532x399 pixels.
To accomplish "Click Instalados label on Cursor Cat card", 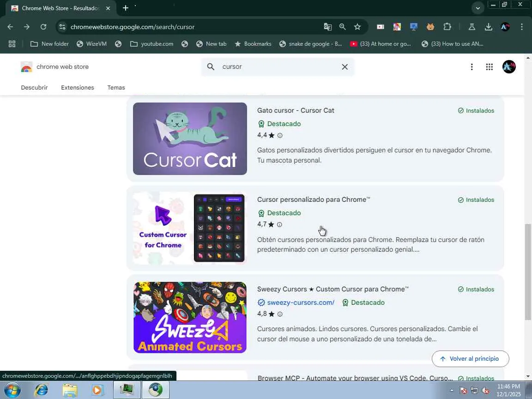I will (476, 111).
